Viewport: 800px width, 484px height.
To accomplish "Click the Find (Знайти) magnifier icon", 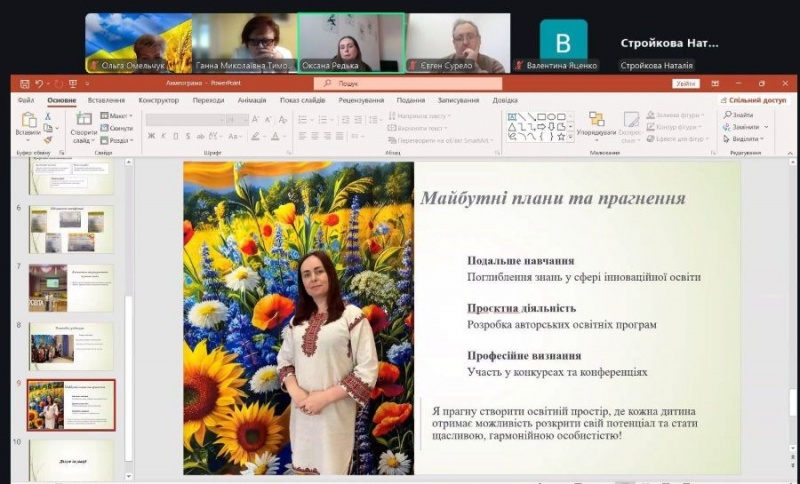I will click(x=727, y=115).
